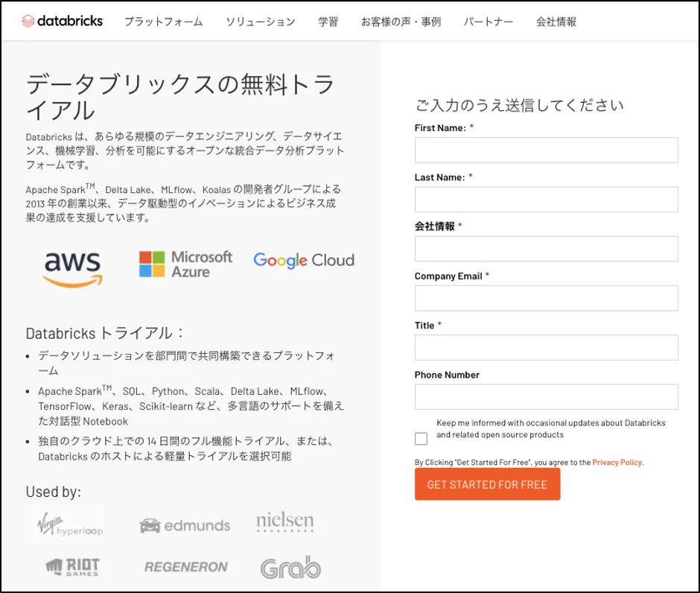Click the ご入力のうえ送信してください form heading
Image resolution: width=700 pixels, height=593 pixels.
coord(520,105)
